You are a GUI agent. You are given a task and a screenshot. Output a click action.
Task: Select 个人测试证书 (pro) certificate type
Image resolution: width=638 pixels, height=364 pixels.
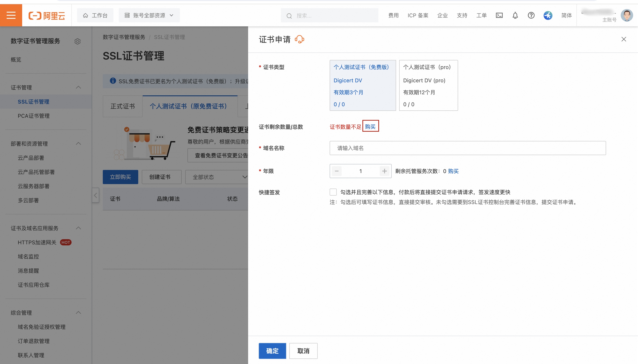(x=428, y=85)
